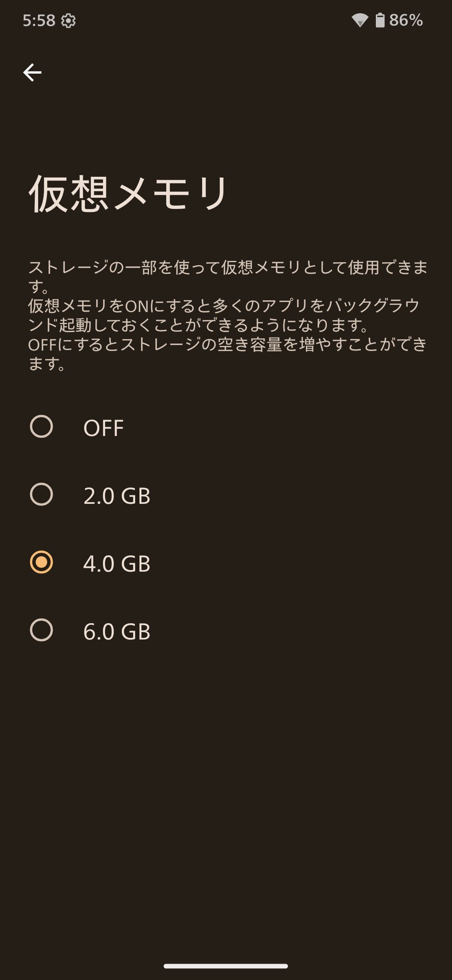Tap the sentence beginning OFFにするとストレージ

pyautogui.click(x=227, y=345)
